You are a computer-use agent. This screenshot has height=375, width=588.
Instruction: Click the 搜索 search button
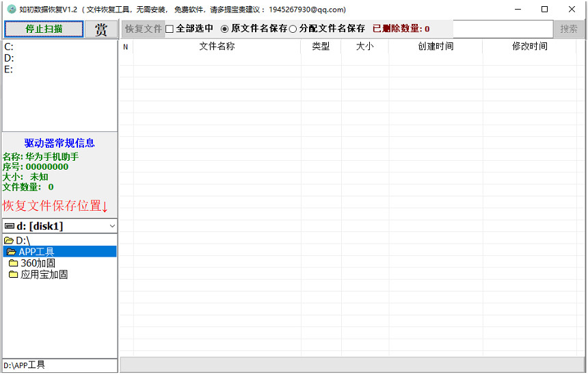[569, 29]
